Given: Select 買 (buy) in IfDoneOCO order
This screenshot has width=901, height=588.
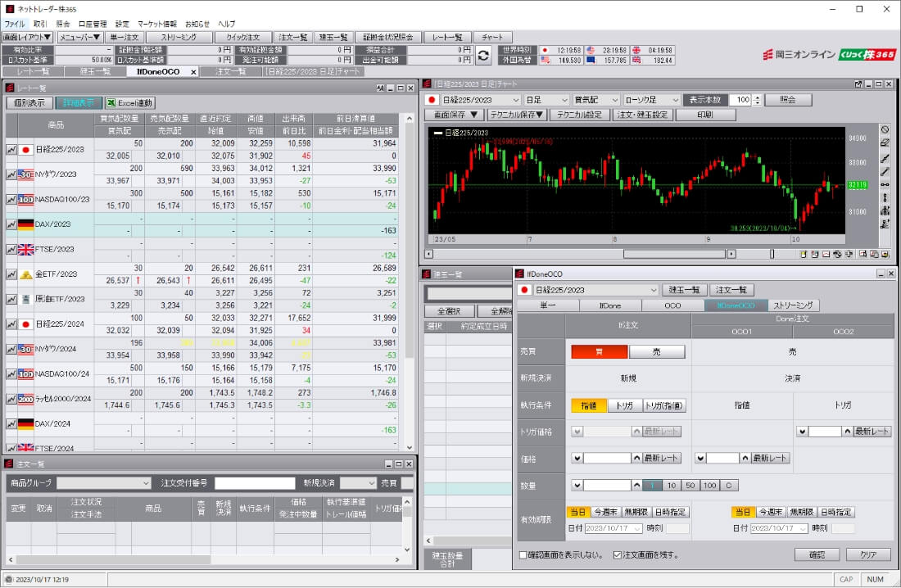Looking at the screenshot, I should coord(599,352).
